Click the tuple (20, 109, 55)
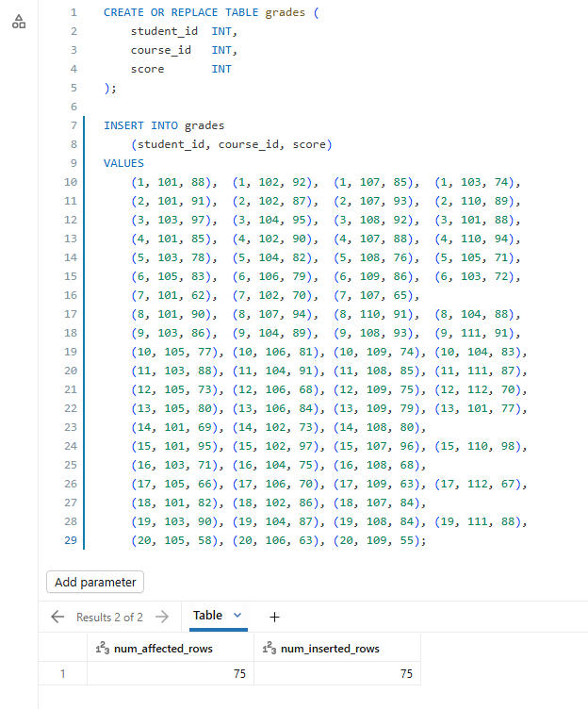 (377, 540)
